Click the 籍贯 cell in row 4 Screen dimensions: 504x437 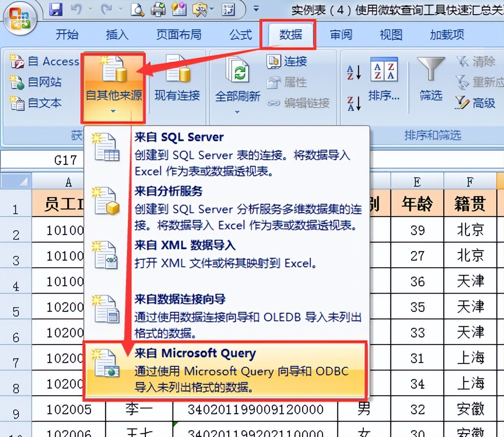(x=470, y=281)
